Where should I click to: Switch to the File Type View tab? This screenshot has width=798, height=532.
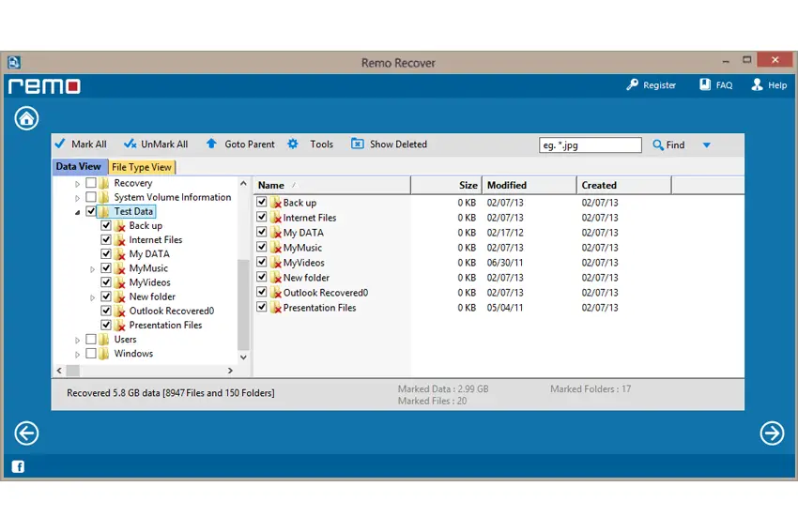click(142, 167)
